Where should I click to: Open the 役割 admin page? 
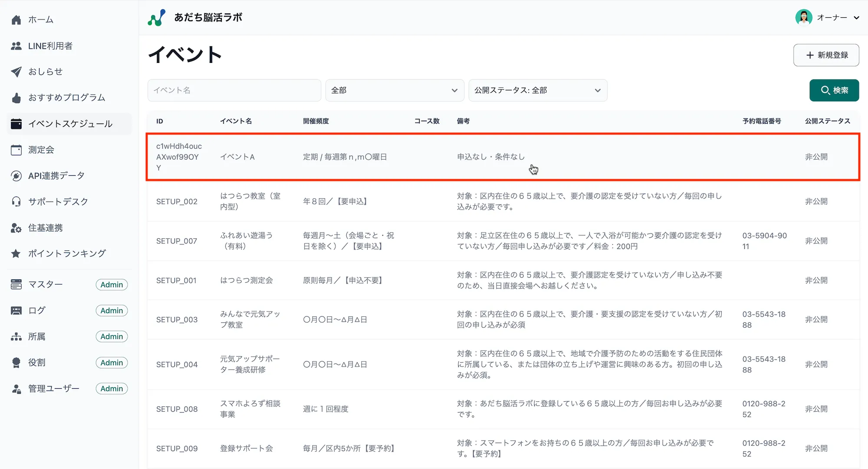click(x=37, y=362)
